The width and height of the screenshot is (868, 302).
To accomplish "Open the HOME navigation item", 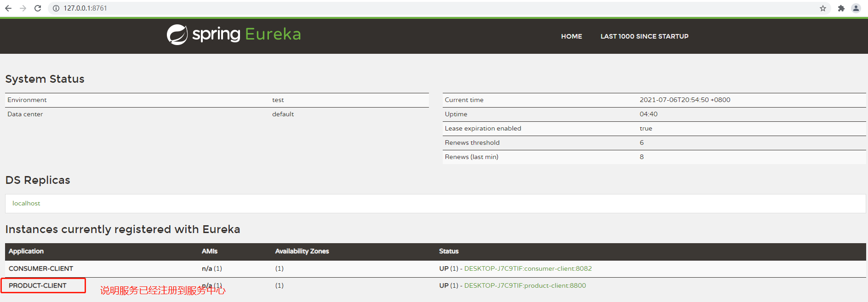I will 571,36.
